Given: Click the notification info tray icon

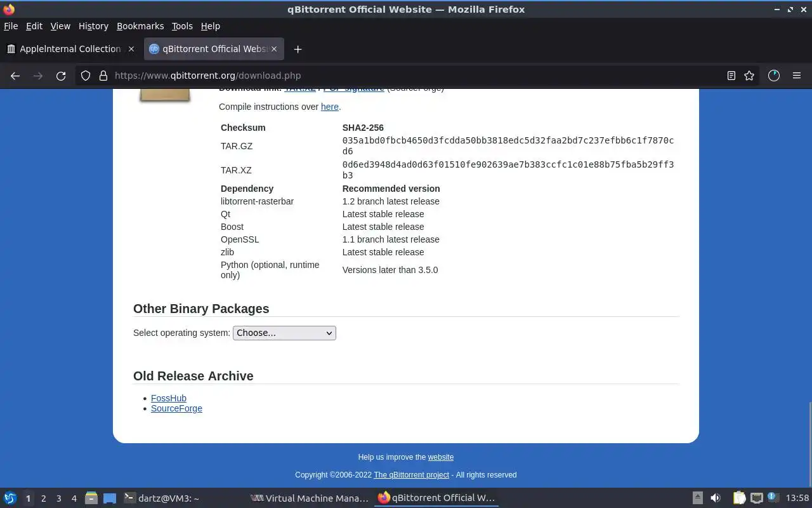Looking at the screenshot, I should tap(773, 497).
